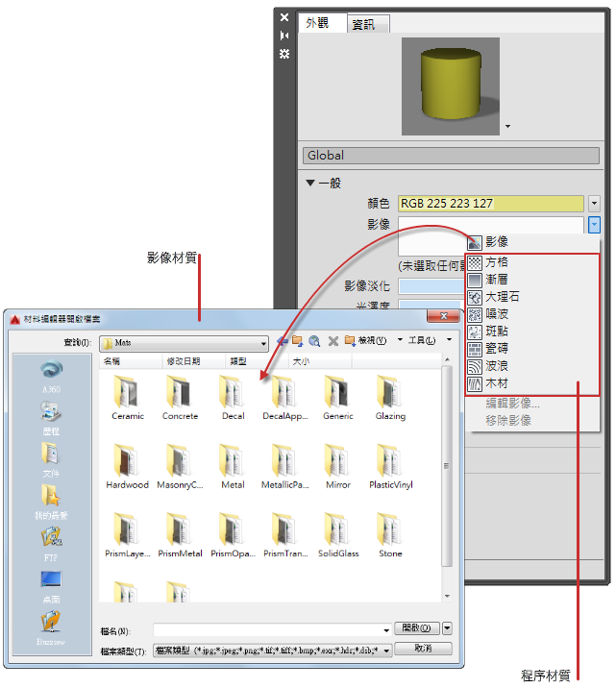Viewport: 616px width, 688px height.
Task: Open the palette settings gear icon
Action: point(284,54)
